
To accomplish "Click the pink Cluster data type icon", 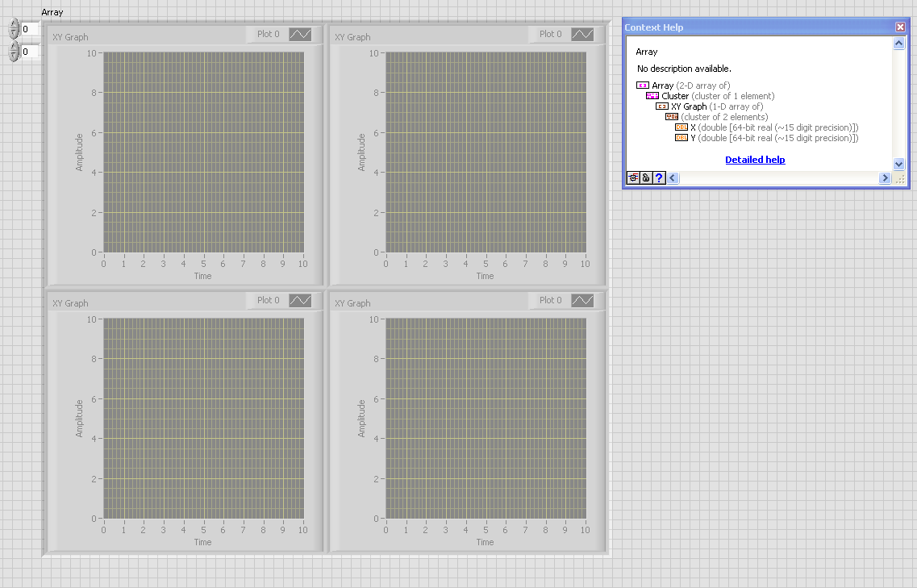I will point(652,96).
